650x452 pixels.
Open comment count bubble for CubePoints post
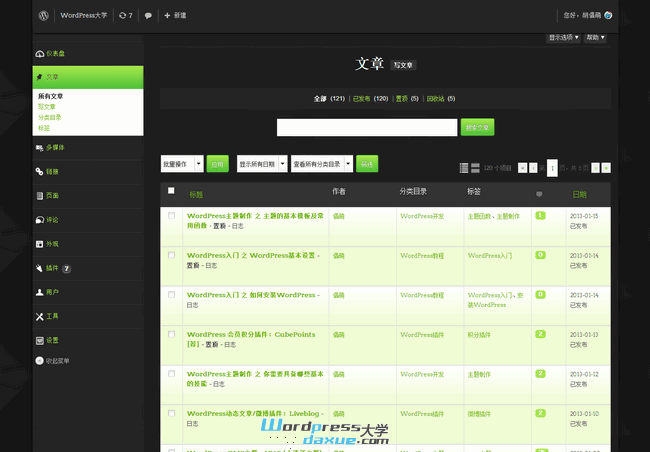[540, 334]
